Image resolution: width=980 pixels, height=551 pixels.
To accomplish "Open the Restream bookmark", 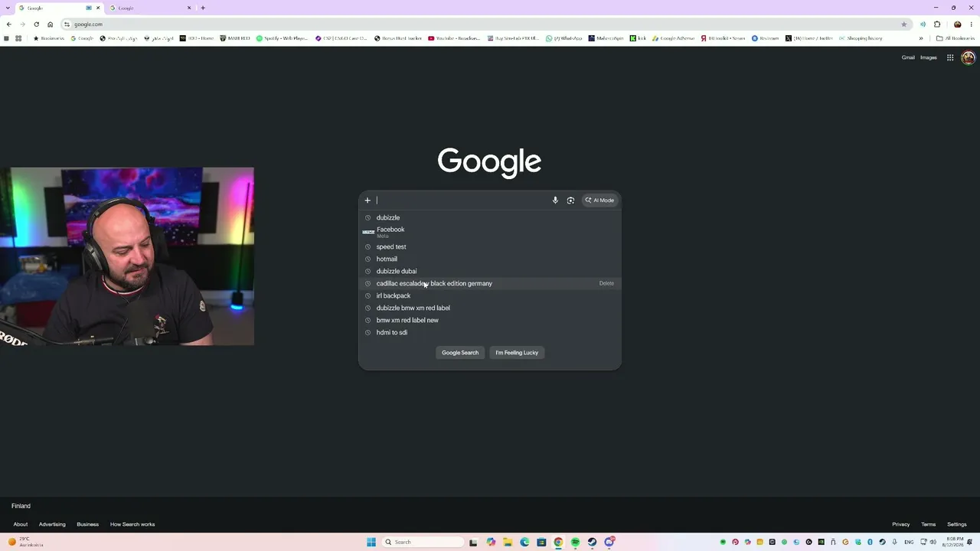I will coord(766,38).
